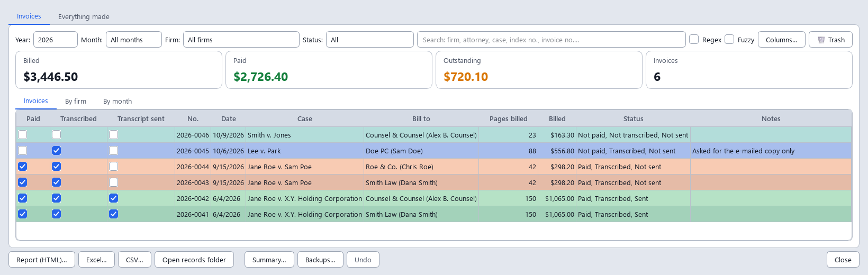
Task: Enable the Fuzzy search checkbox
Action: pyautogui.click(x=729, y=39)
